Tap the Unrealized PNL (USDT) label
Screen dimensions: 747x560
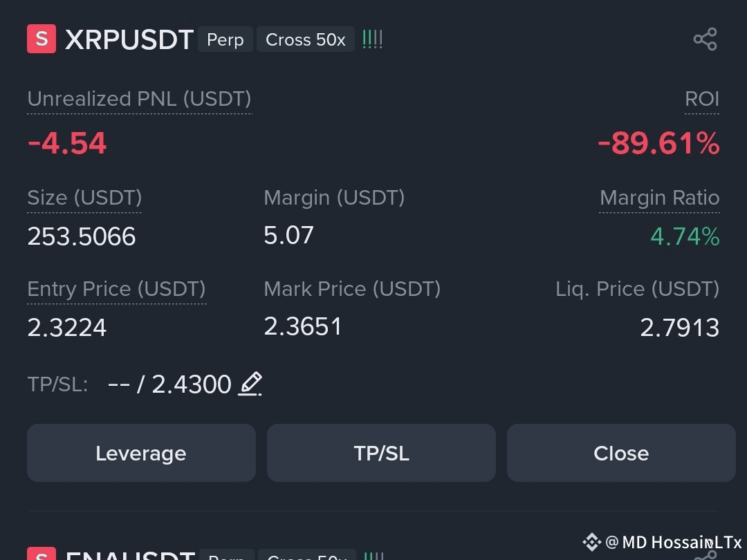point(139,99)
